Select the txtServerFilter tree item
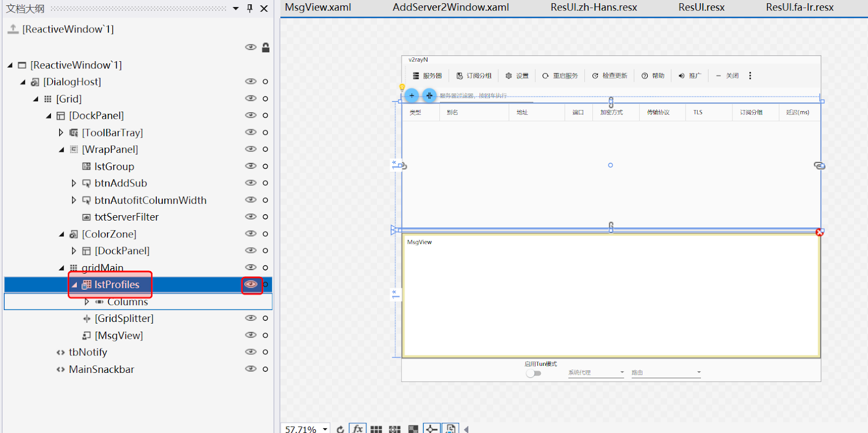Screen dimensions: 868x433 pos(126,217)
